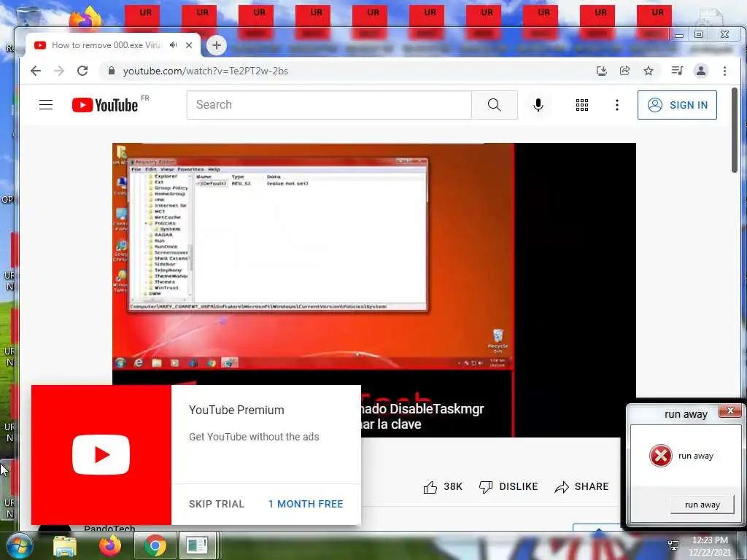Close the 'How to remove 000.exe' tab

click(189, 45)
